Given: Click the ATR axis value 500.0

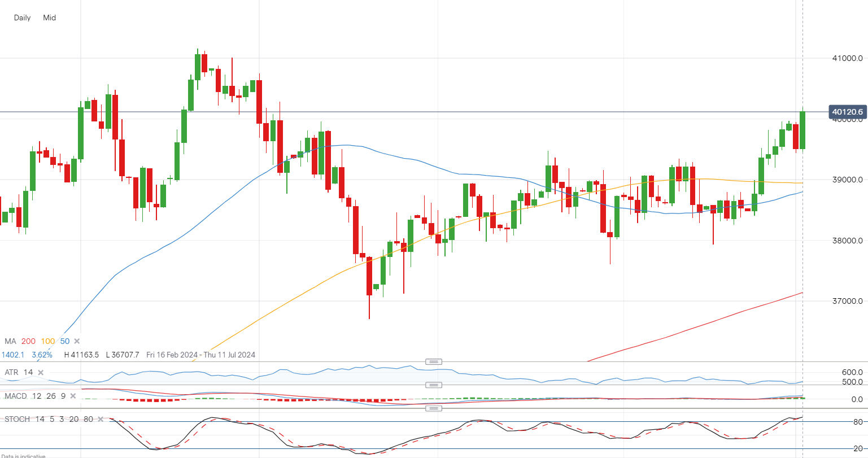Looking at the screenshot, I should tap(852, 382).
